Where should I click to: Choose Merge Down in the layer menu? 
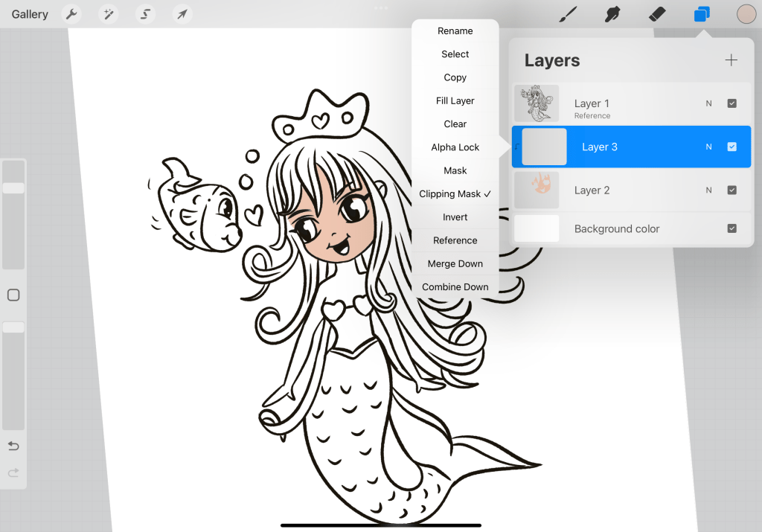[455, 263]
